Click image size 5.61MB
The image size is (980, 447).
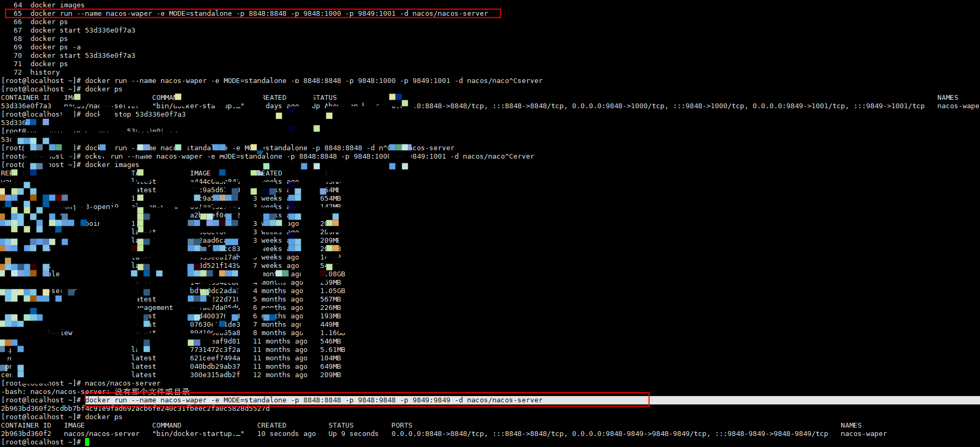(332, 349)
